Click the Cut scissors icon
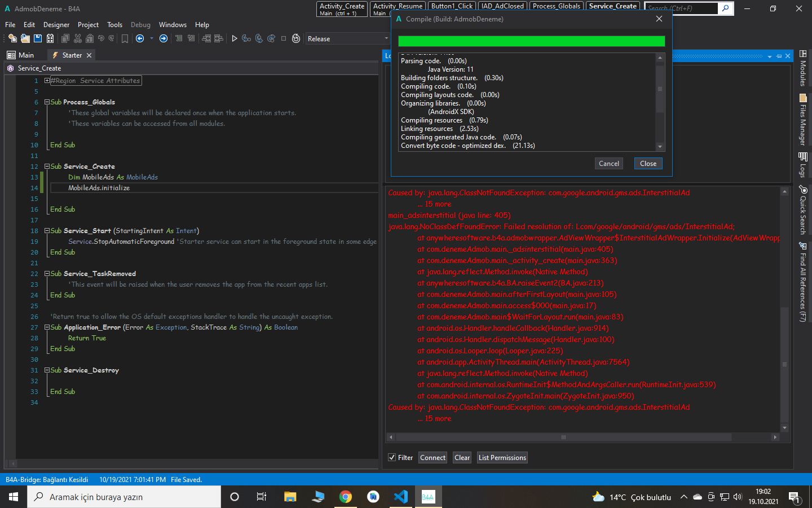This screenshot has width=812, height=508. (78, 38)
